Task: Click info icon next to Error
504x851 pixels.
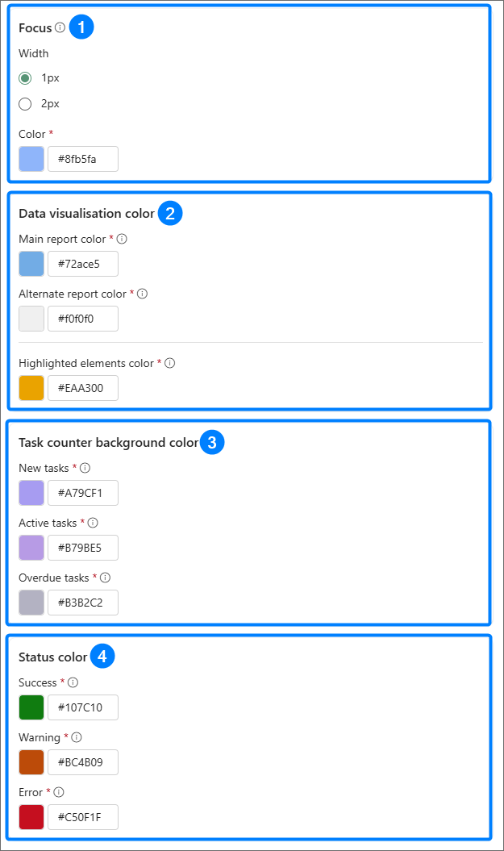Action: 59,792
